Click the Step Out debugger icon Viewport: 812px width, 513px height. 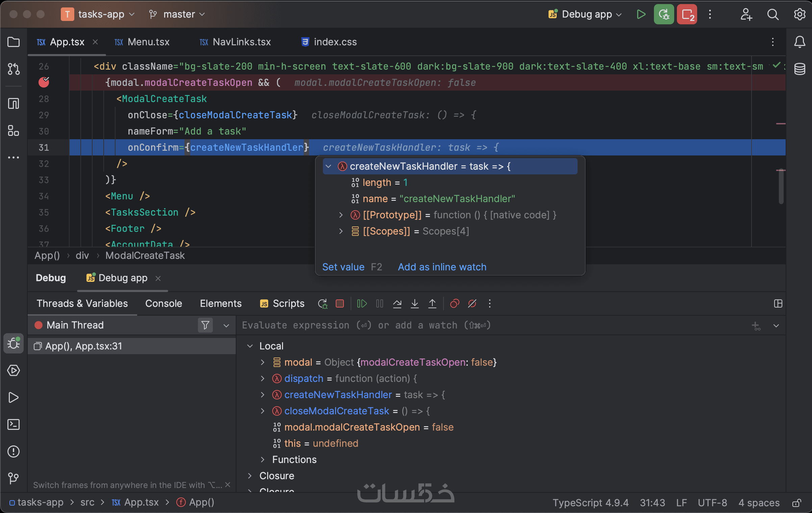pos(432,303)
